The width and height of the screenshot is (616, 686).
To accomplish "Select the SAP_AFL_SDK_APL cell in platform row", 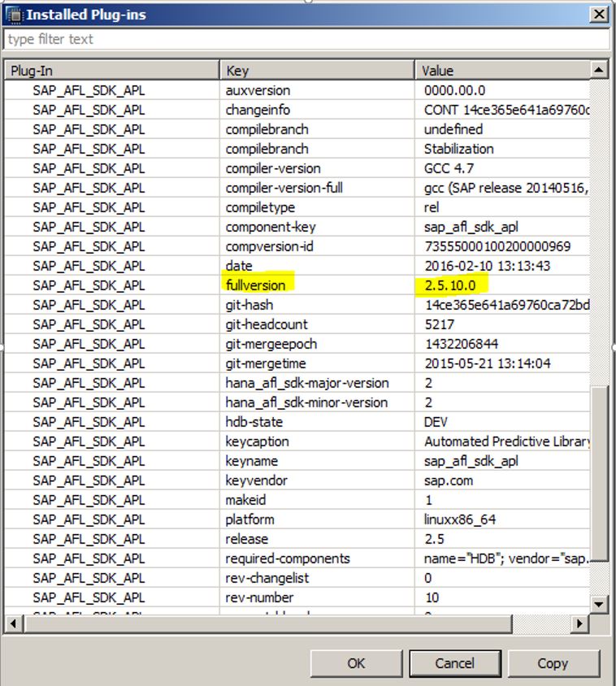I will pos(112,519).
